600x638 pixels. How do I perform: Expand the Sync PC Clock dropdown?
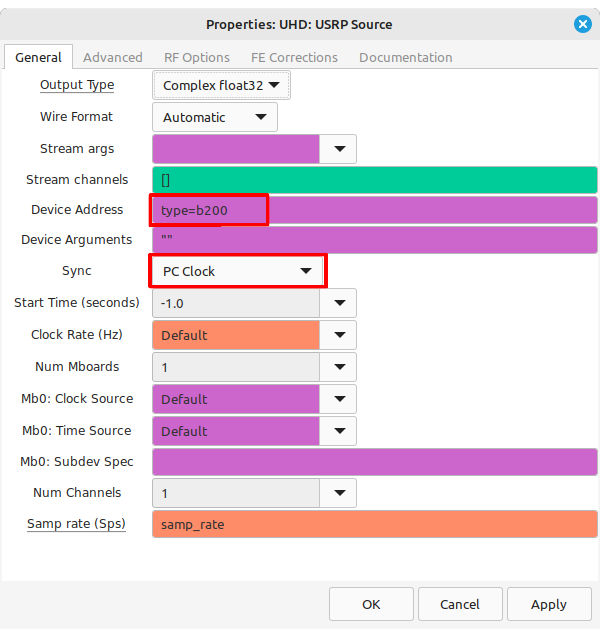(237, 271)
